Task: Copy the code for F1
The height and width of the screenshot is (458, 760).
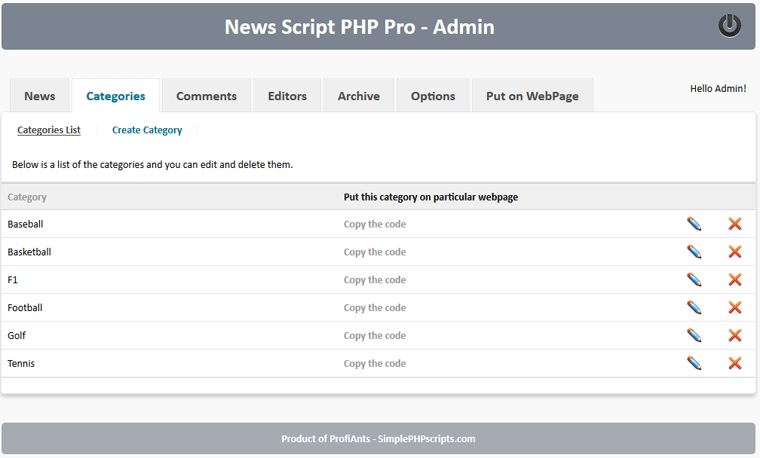Action: (375, 280)
